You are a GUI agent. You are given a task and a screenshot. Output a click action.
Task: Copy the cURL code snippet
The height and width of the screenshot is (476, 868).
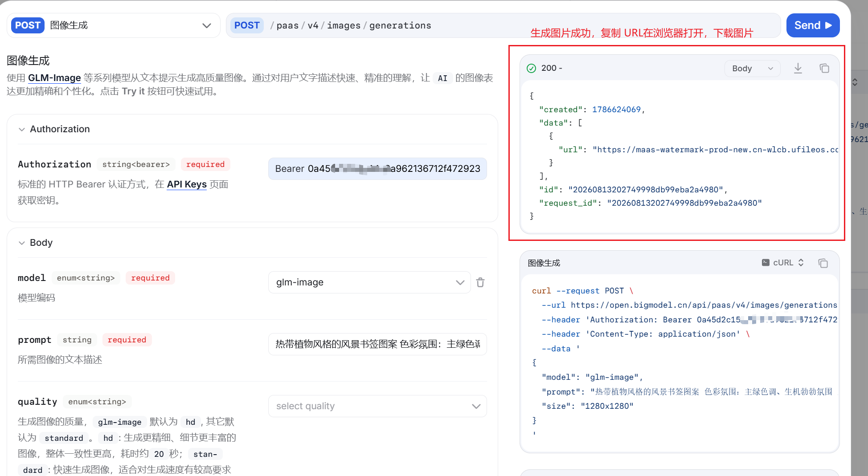click(823, 263)
